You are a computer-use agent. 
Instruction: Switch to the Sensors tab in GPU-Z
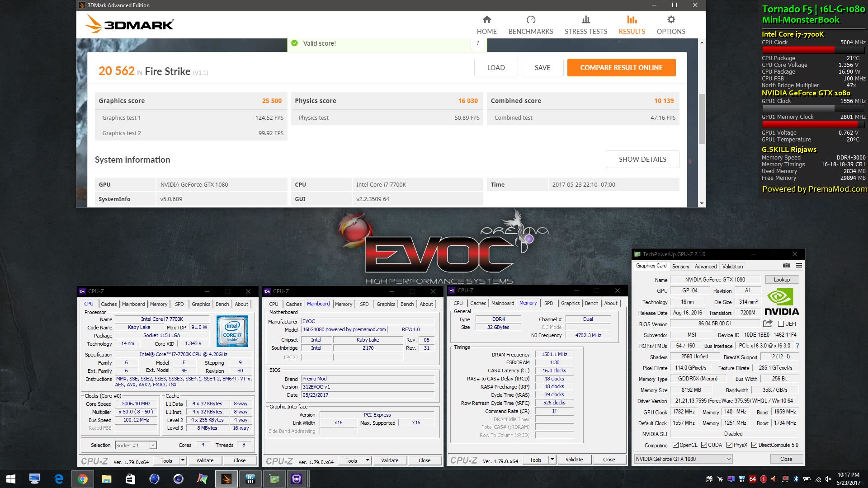click(680, 267)
